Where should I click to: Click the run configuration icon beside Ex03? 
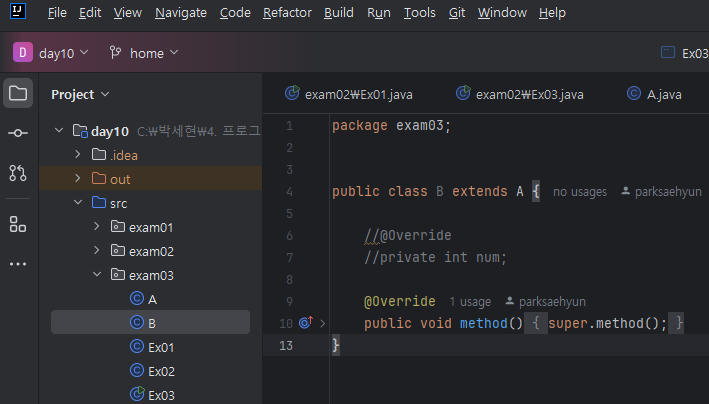click(668, 52)
